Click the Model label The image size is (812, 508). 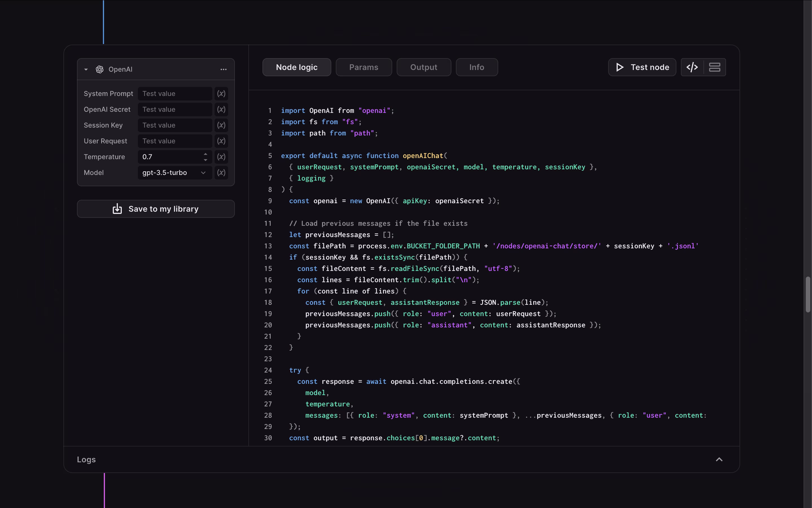point(94,173)
